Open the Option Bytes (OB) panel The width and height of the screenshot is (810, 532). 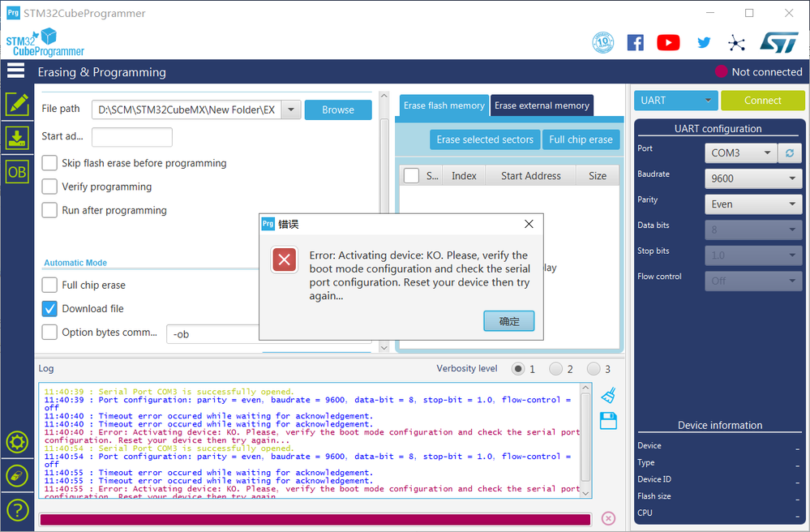click(17, 172)
